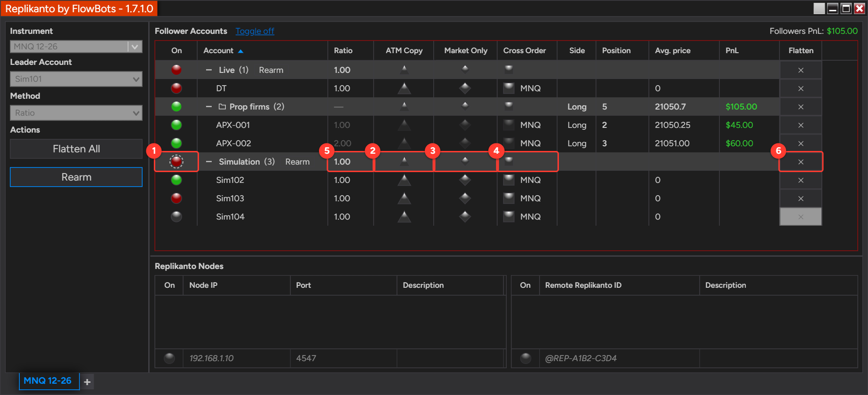Viewport: 868px width, 395px height.
Task: Collapse the Live group
Action: pyautogui.click(x=209, y=70)
